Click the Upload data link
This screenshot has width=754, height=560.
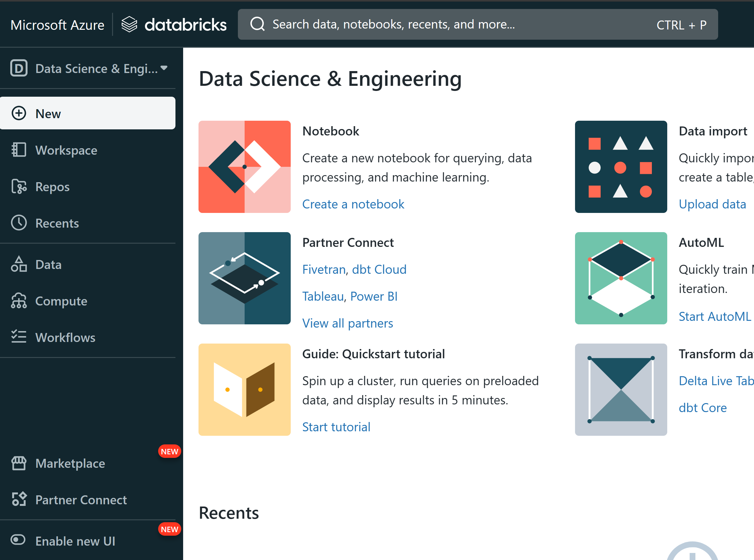[712, 204]
